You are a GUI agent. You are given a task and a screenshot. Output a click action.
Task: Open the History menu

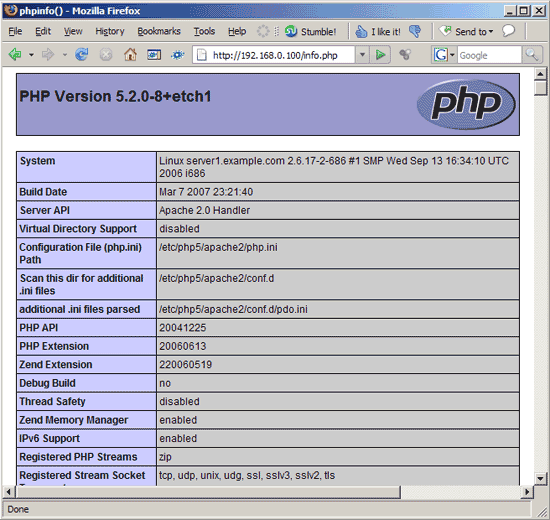[x=110, y=31]
